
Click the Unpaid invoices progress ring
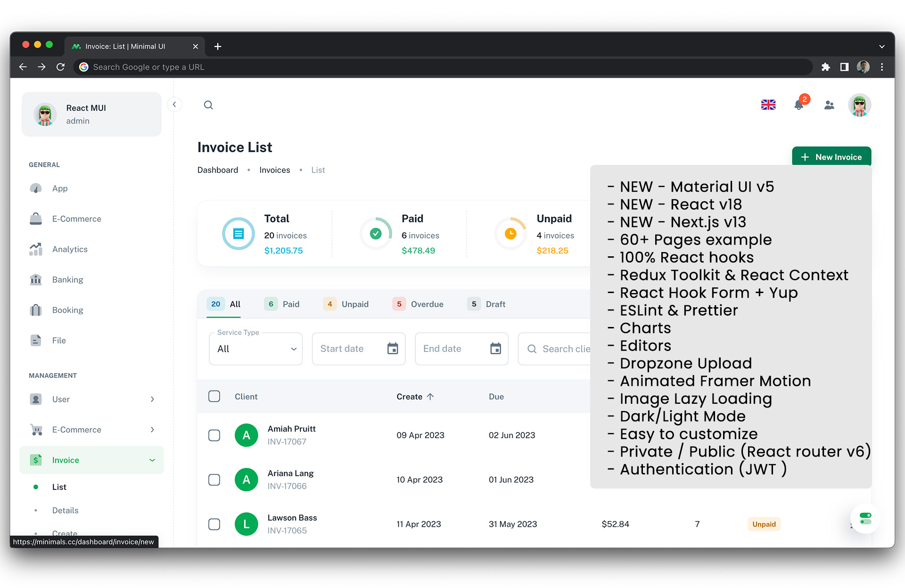(x=510, y=234)
